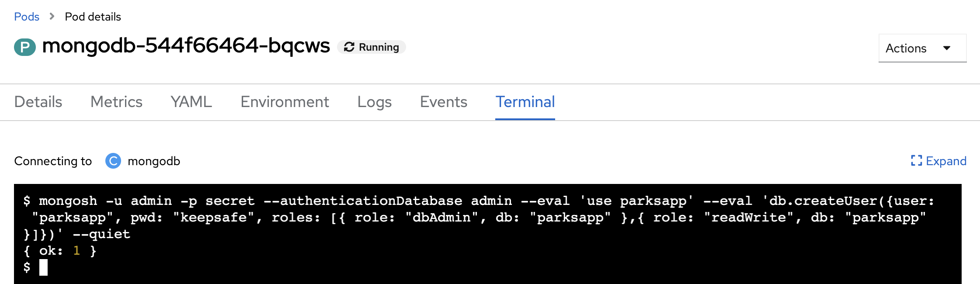Click the Running status sync icon
980x284 pixels.
(x=349, y=47)
